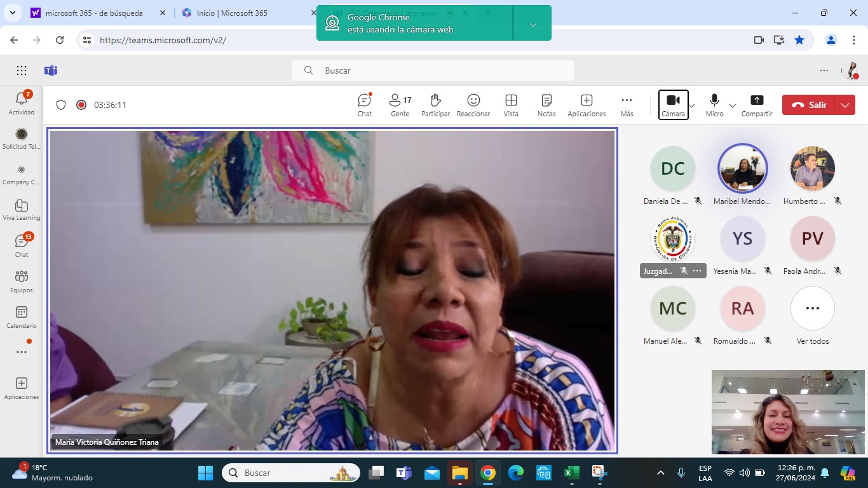Open the Reaccionar emoji menu
Screen dimensions: 868x488
point(473,105)
